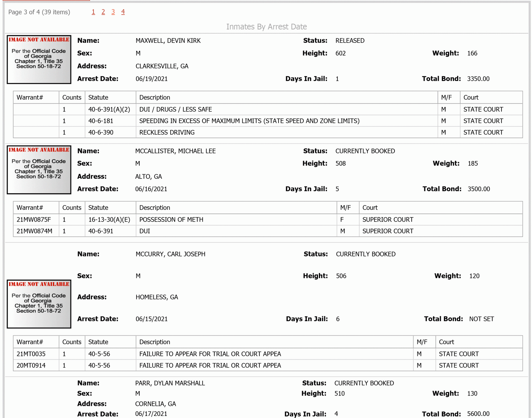The image size is (532, 418).
Task: Select the name PARR, DYLAN MARSHALL
Action: [x=170, y=383]
